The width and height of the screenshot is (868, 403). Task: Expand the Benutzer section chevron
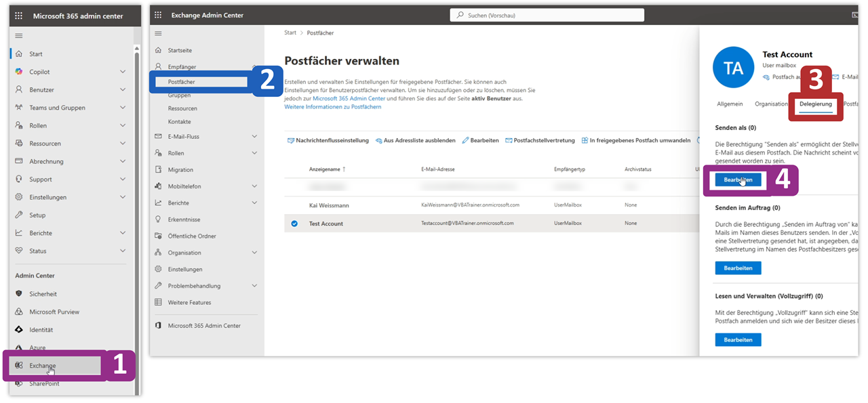[x=123, y=89]
